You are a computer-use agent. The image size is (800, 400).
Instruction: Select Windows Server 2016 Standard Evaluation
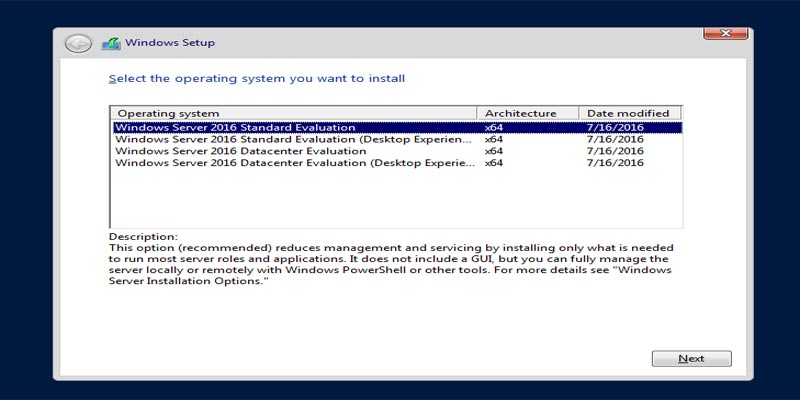[x=235, y=128]
